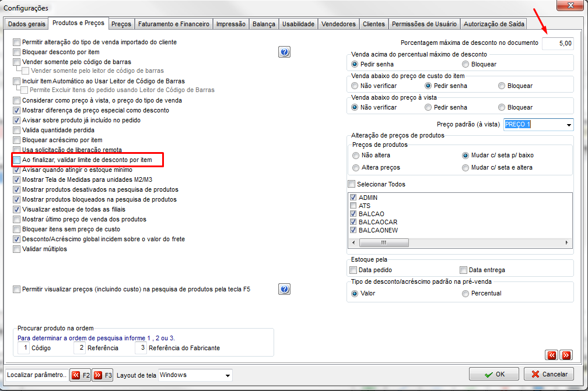Open the Impressão tab
Screen dimensions: 588x391
click(x=230, y=24)
